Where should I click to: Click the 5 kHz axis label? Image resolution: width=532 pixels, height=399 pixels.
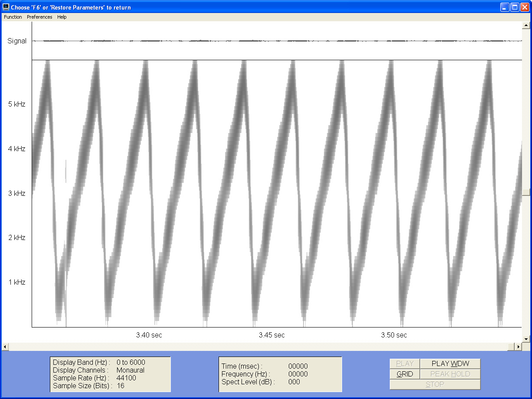[x=16, y=104]
